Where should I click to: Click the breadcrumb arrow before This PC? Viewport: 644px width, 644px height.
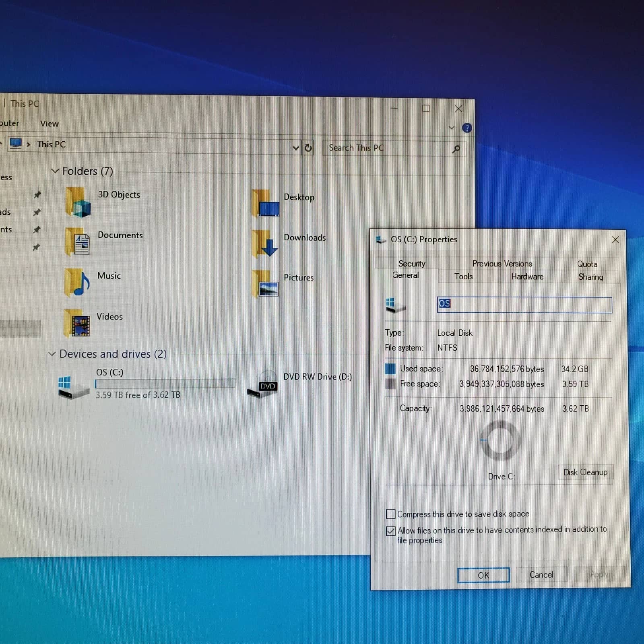click(28, 144)
